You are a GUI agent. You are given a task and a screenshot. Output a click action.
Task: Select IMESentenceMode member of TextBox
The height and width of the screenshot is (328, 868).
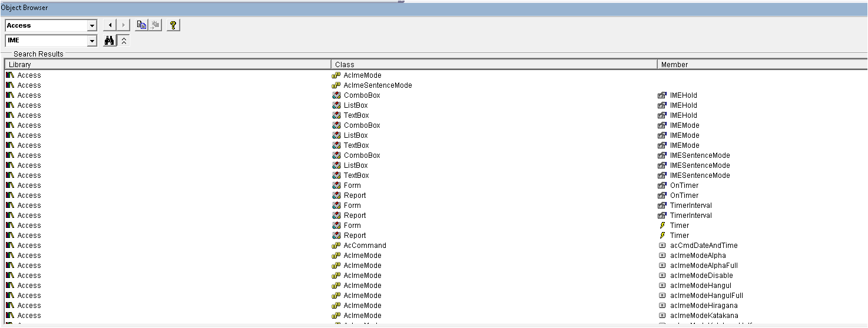(x=700, y=175)
